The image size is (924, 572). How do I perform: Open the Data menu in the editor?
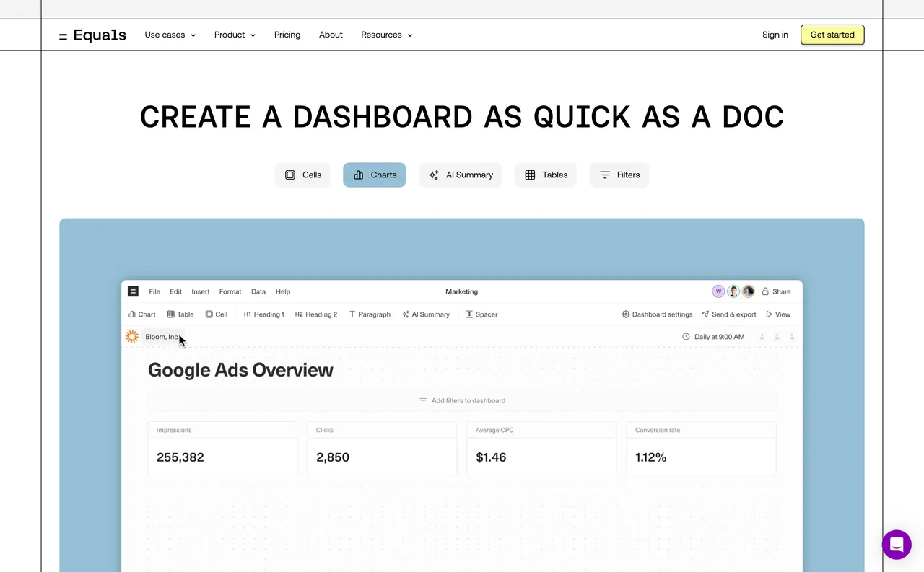[x=258, y=291]
